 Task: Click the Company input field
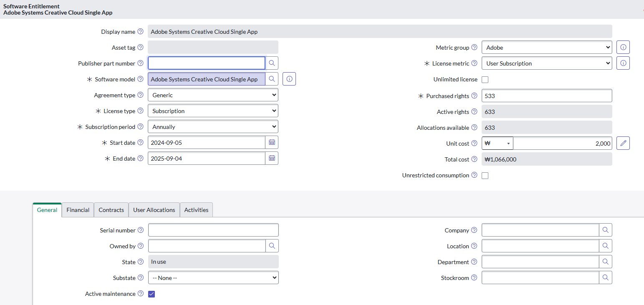click(540, 230)
